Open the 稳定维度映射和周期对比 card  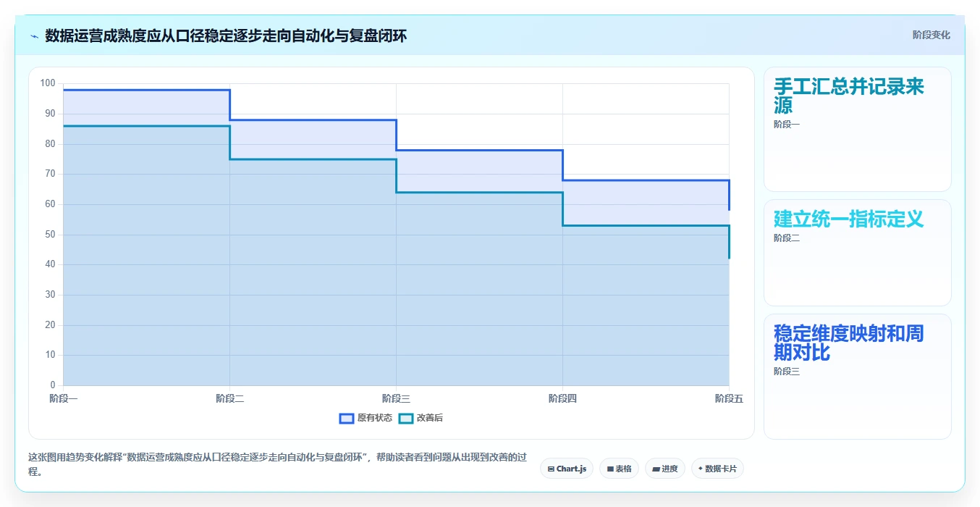pos(857,377)
